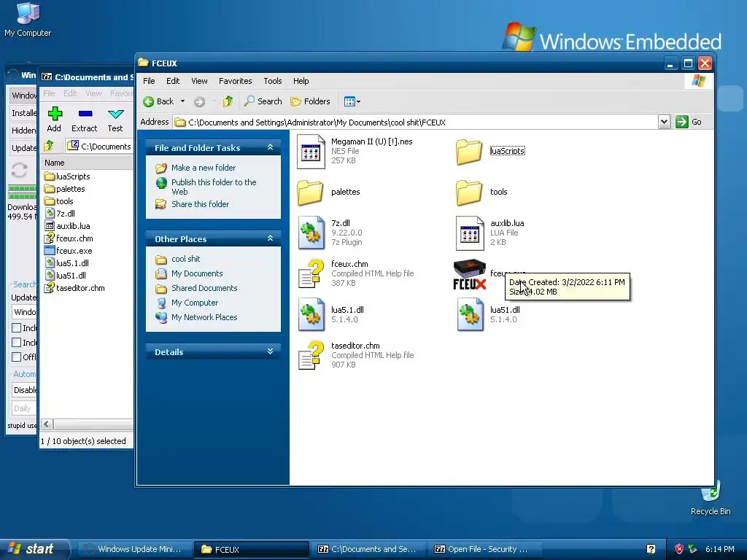The height and width of the screenshot is (560, 747).
Task: Select the fceux.chm help file icon
Action: (x=311, y=274)
